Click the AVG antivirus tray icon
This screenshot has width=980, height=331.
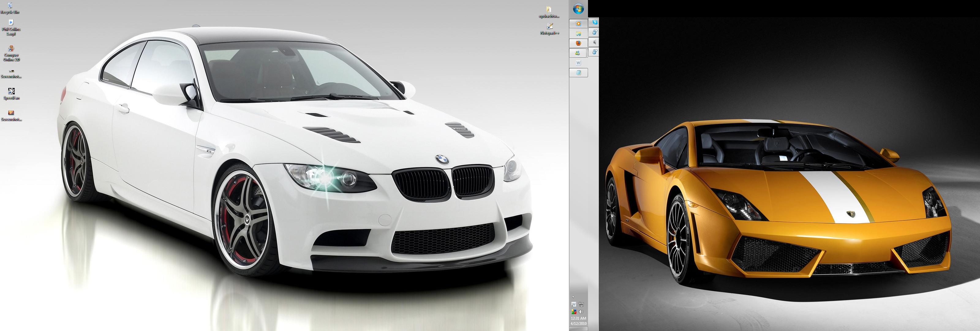[x=574, y=312]
